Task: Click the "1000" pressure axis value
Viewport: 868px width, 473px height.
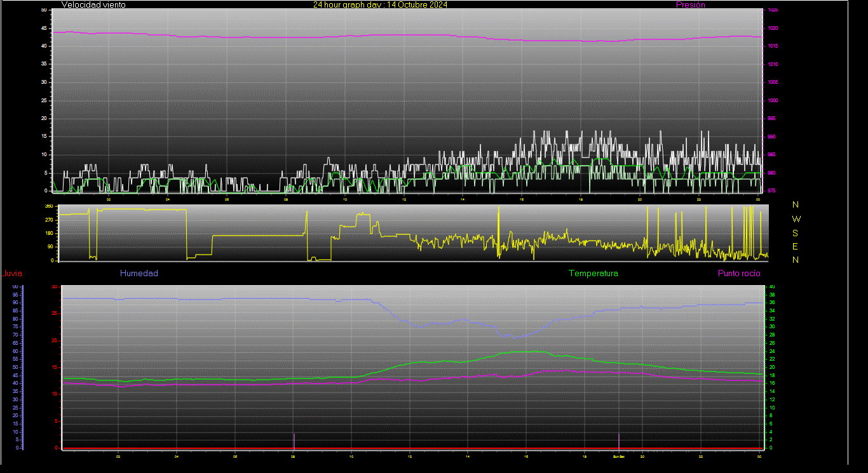Action: [x=772, y=100]
